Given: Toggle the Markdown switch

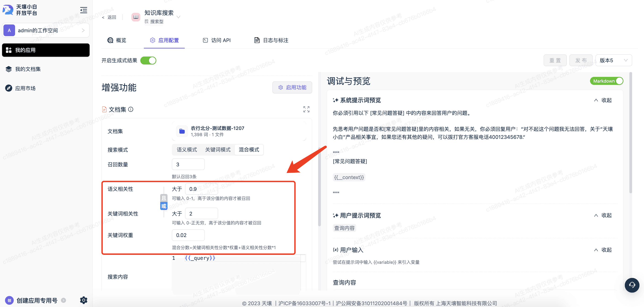Looking at the screenshot, I should tap(607, 81).
